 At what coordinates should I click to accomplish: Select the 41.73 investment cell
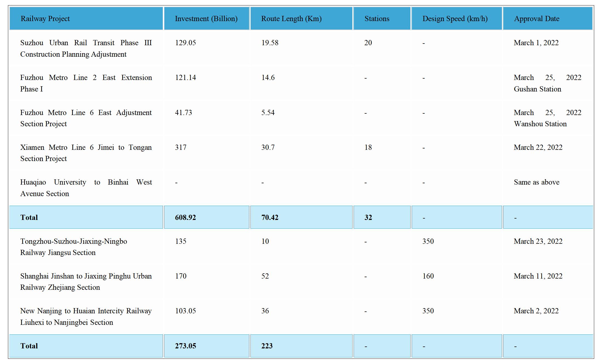point(184,113)
